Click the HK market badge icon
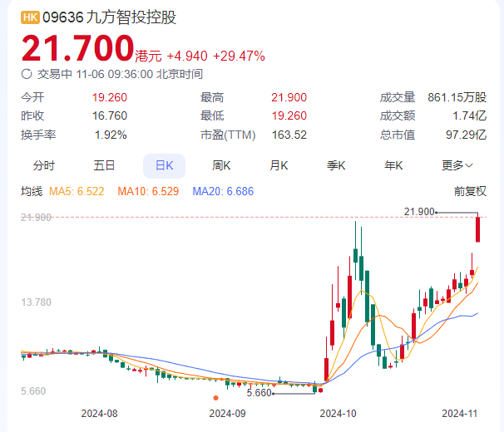This screenshot has height=432, width=504. [30, 17]
